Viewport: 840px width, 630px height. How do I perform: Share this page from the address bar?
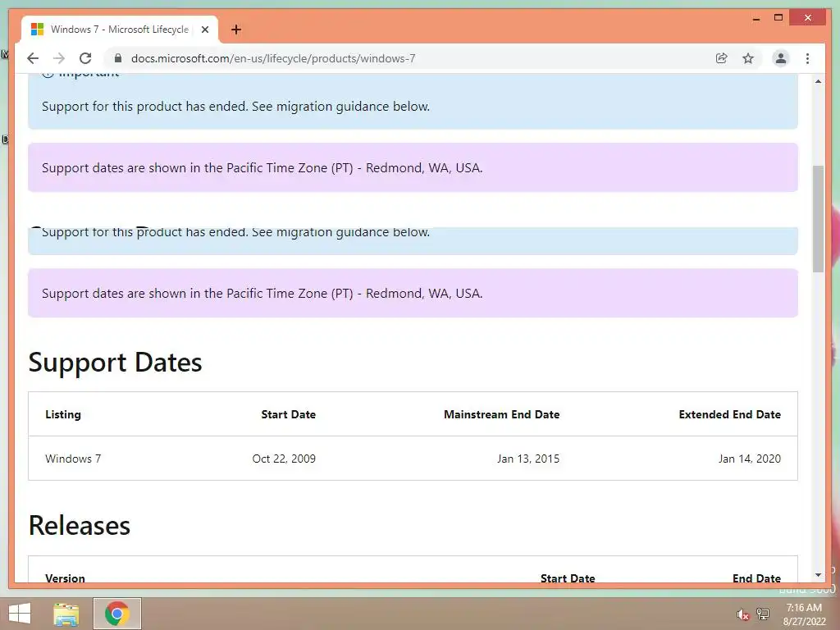point(722,58)
